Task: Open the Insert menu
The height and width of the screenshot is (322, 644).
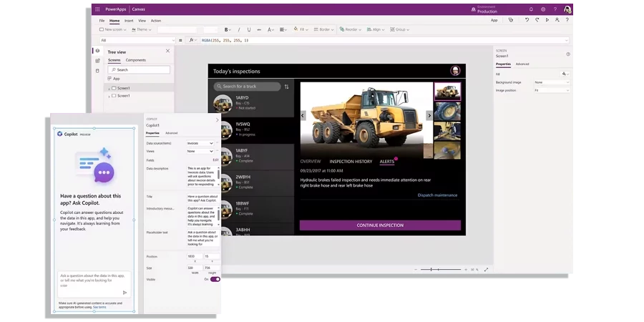Action: tap(129, 21)
